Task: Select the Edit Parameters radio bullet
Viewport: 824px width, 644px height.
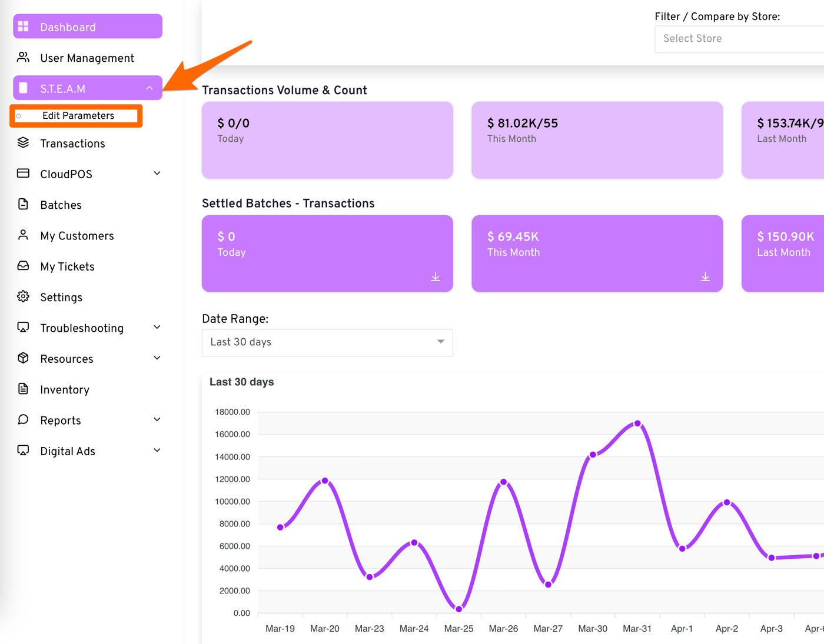Action: (x=19, y=116)
